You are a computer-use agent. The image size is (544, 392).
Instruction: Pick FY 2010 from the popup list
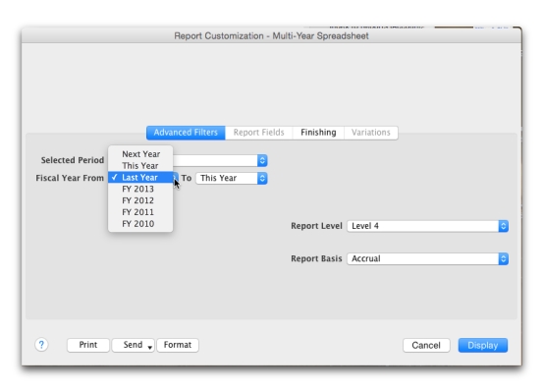(140, 224)
